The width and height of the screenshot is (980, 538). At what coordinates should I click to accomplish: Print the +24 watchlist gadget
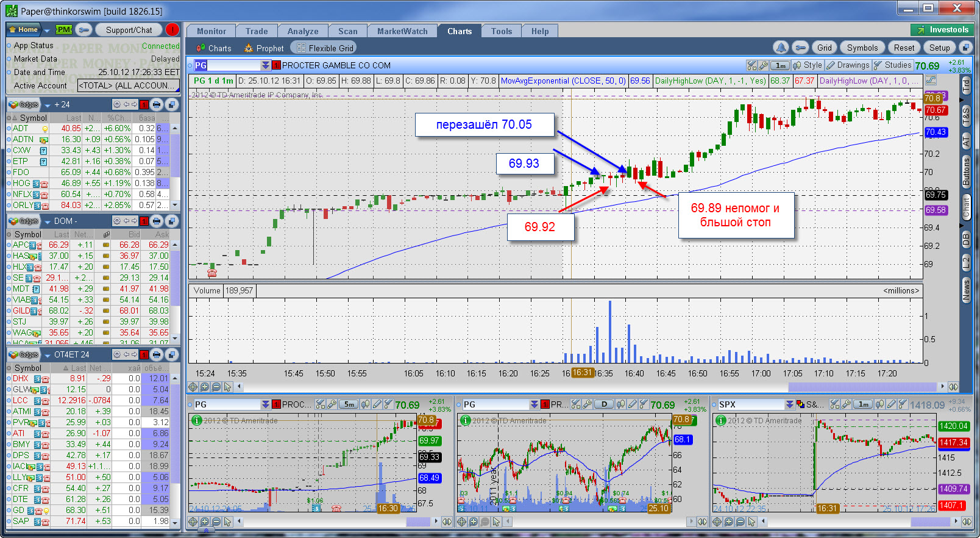(x=157, y=104)
